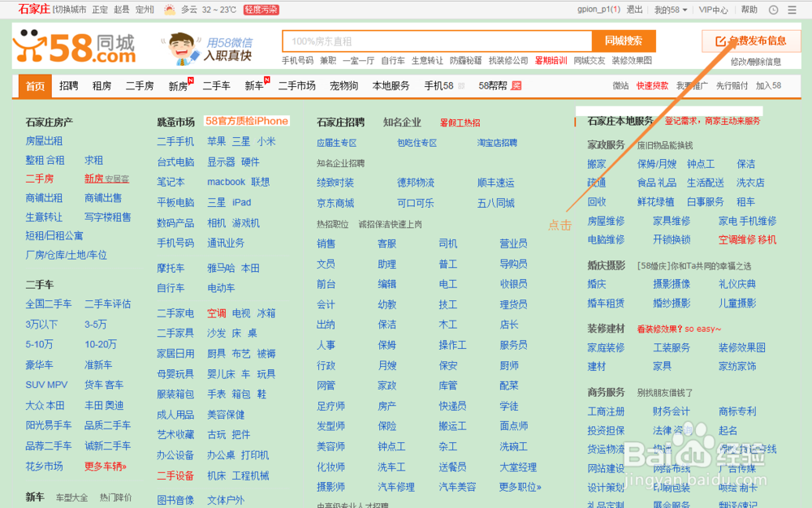This screenshot has width=812, height=508.
Task: Open the 二手车 navigation tab
Action: [216, 86]
